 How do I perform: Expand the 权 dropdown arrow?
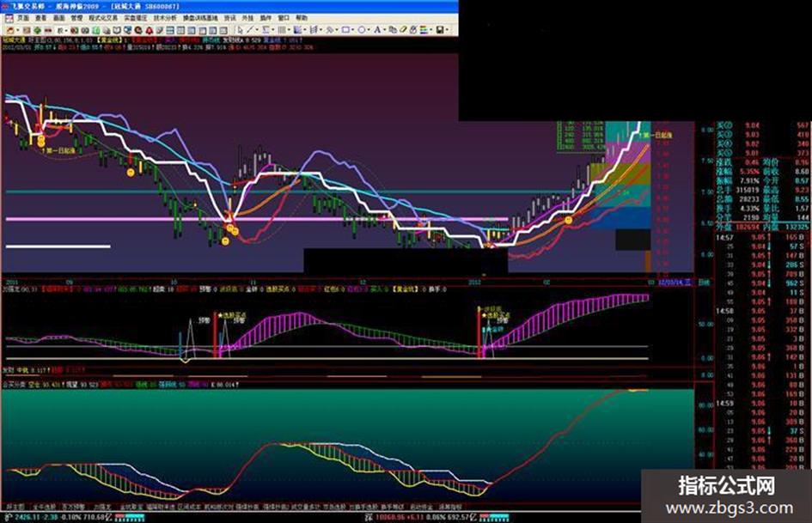(x=66, y=30)
